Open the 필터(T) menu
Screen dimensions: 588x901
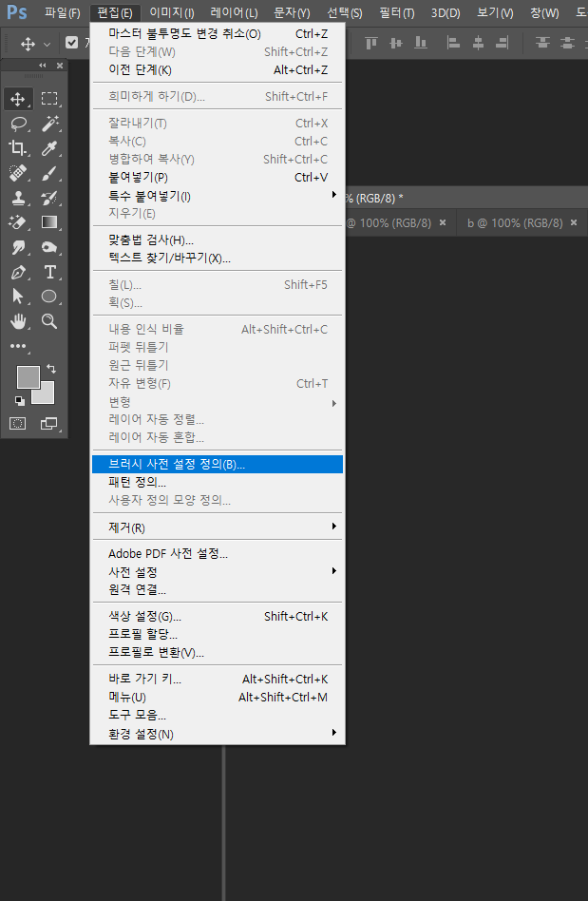(397, 12)
